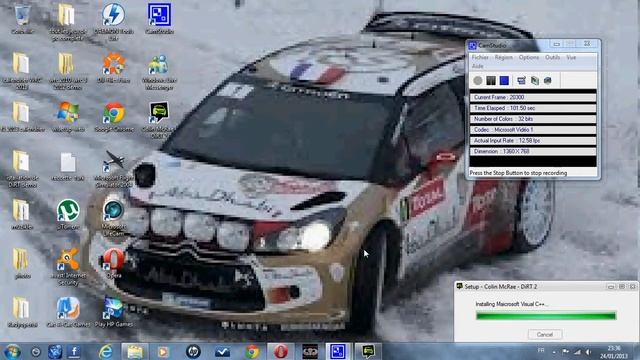Open Windows Explorer folder in taskbar
This screenshot has width=640, height=360.
(x=135, y=351)
